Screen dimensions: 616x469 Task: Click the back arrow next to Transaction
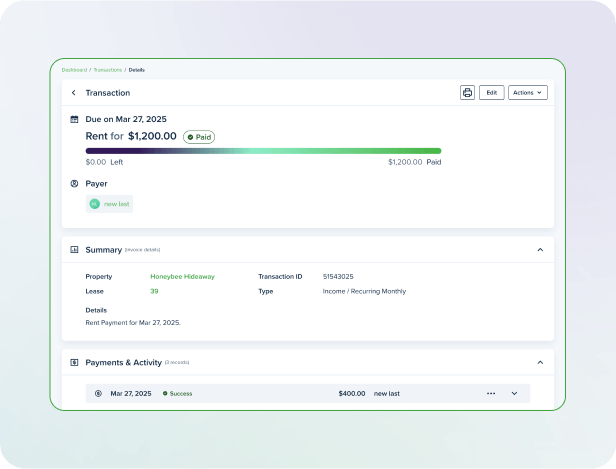point(73,93)
